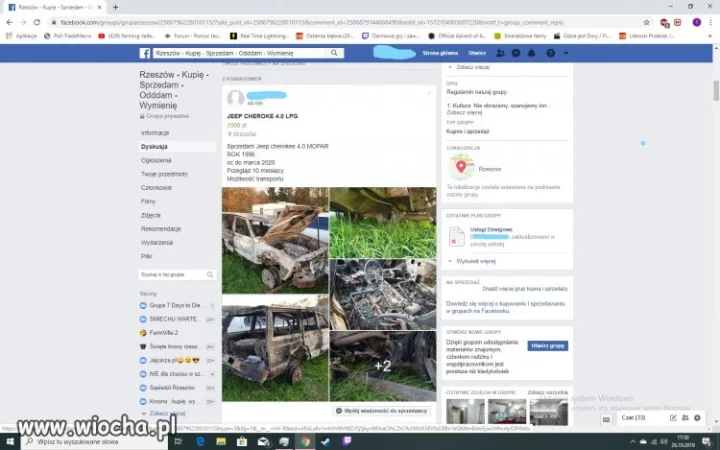The image size is (720, 450).
Task: Open the post options chevron on Jeep listing
Action: pos(429,93)
